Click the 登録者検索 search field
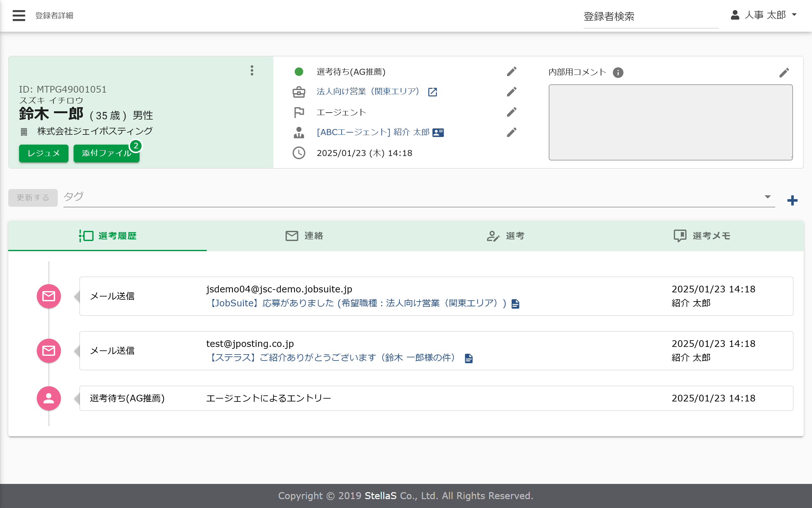The image size is (812, 508). pyautogui.click(x=651, y=16)
